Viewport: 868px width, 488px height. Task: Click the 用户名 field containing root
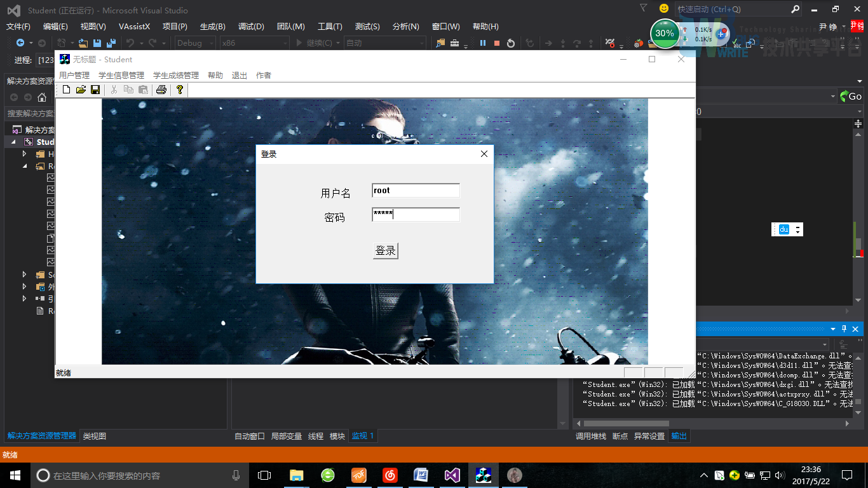tap(416, 191)
